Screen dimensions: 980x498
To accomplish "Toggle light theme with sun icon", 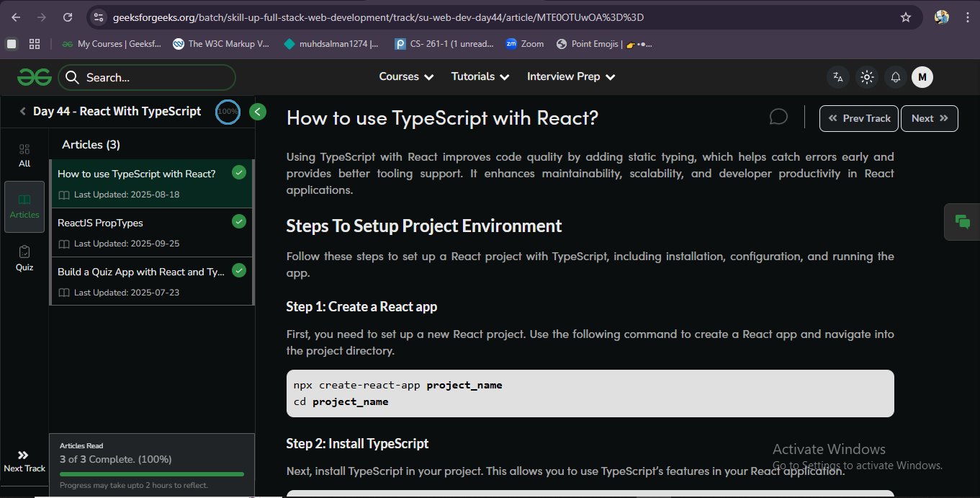I will click(867, 77).
